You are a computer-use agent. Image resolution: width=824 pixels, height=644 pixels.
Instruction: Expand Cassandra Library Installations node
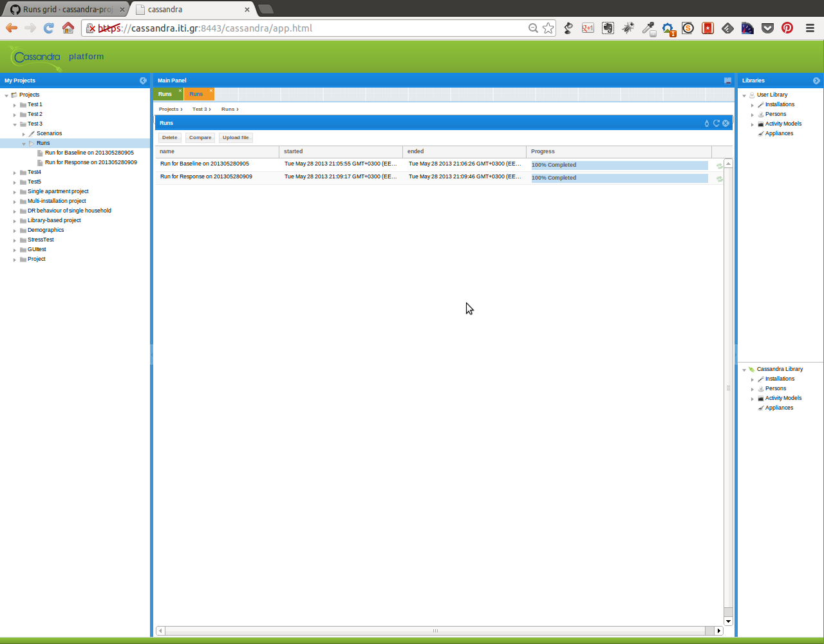click(x=753, y=379)
